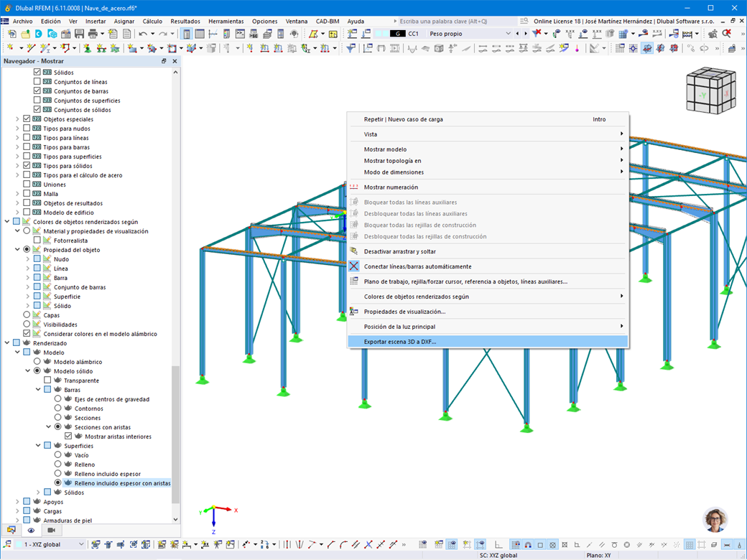Click the navigation cube in the viewport corner
This screenshot has height=560, width=747.
point(710,90)
